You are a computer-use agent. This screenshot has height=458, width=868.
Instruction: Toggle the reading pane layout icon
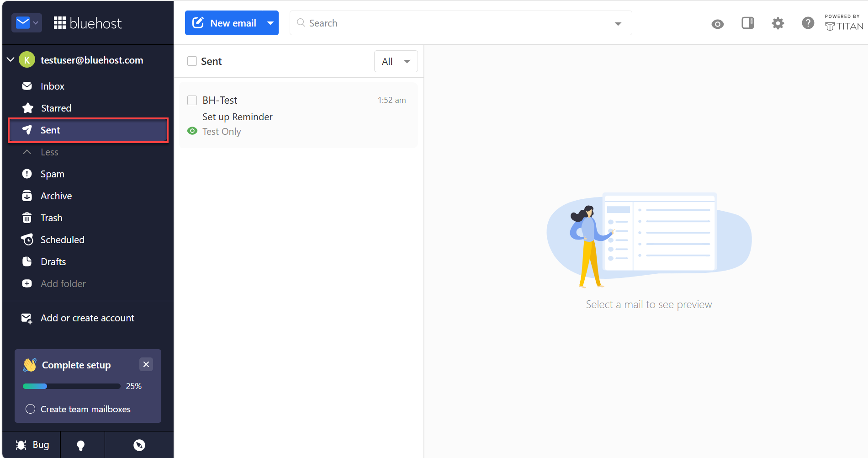tap(748, 23)
